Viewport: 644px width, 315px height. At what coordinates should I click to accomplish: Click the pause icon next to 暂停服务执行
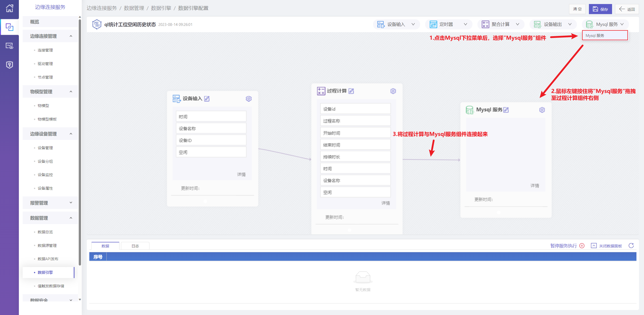[x=582, y=246]
